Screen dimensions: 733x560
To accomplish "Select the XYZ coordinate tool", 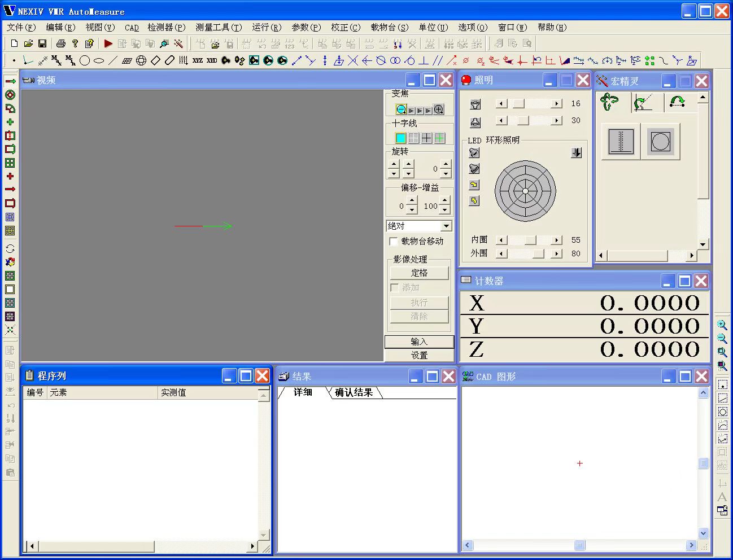I will 198,60.
